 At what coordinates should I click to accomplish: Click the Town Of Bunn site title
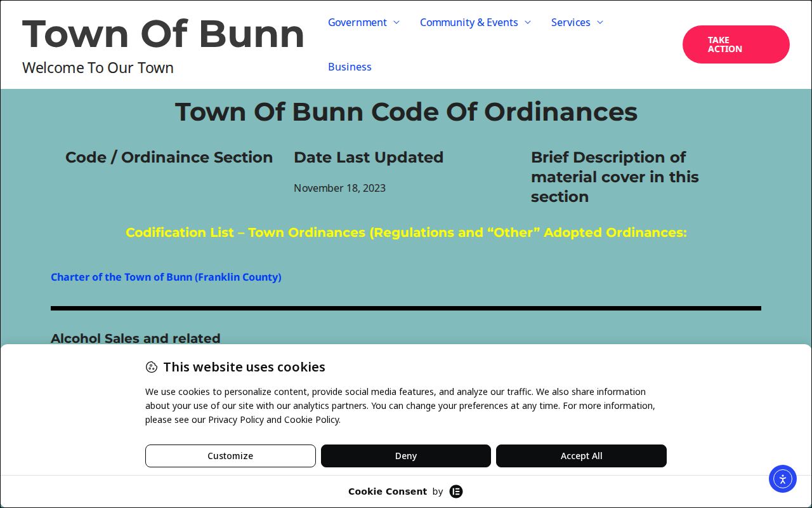(164, 34)
